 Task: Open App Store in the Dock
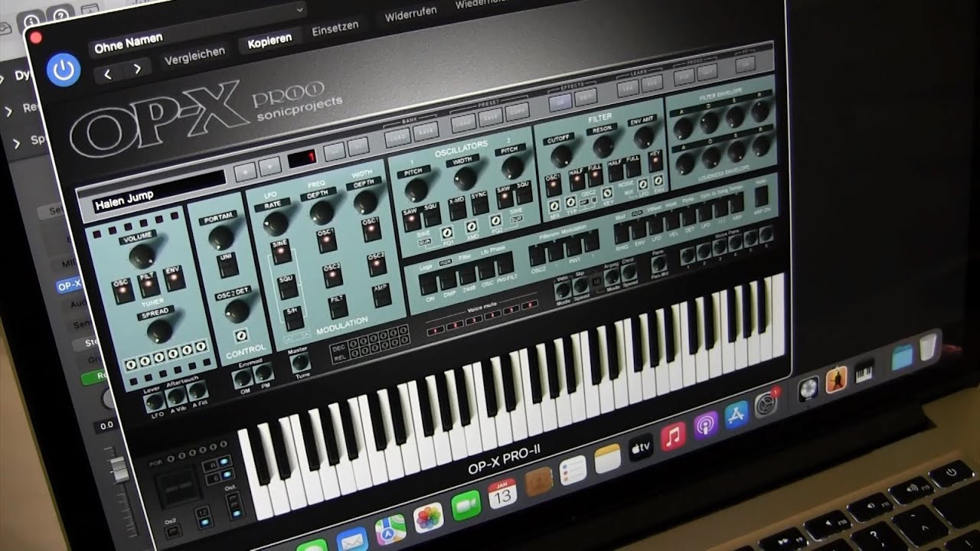736,415
